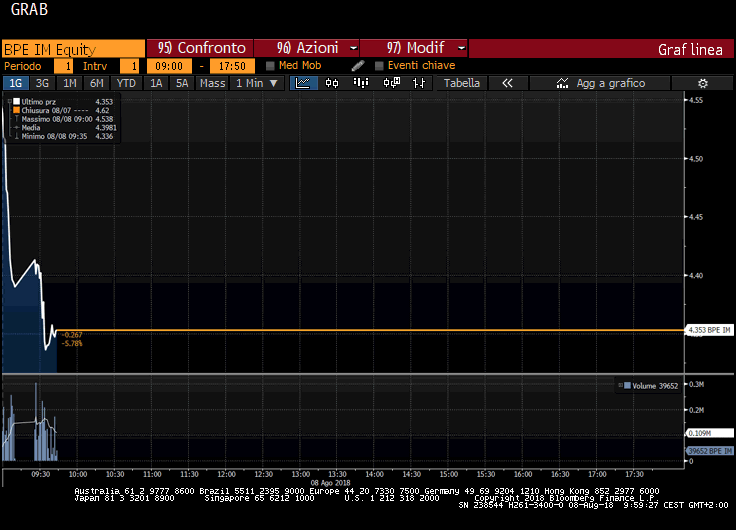The image size is (736, 530).
Task: Select the last chart type icon
Action: point(419,83)
